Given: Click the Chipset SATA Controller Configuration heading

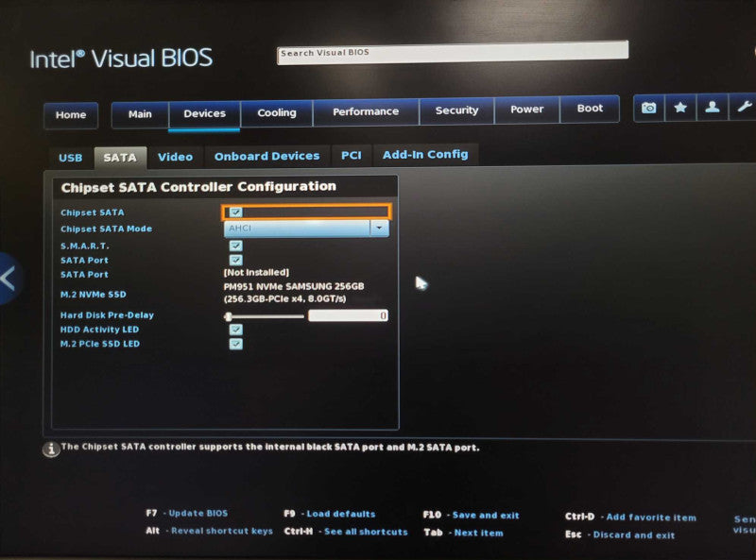Looking at the screenshot, I should [x=198, y=187].
